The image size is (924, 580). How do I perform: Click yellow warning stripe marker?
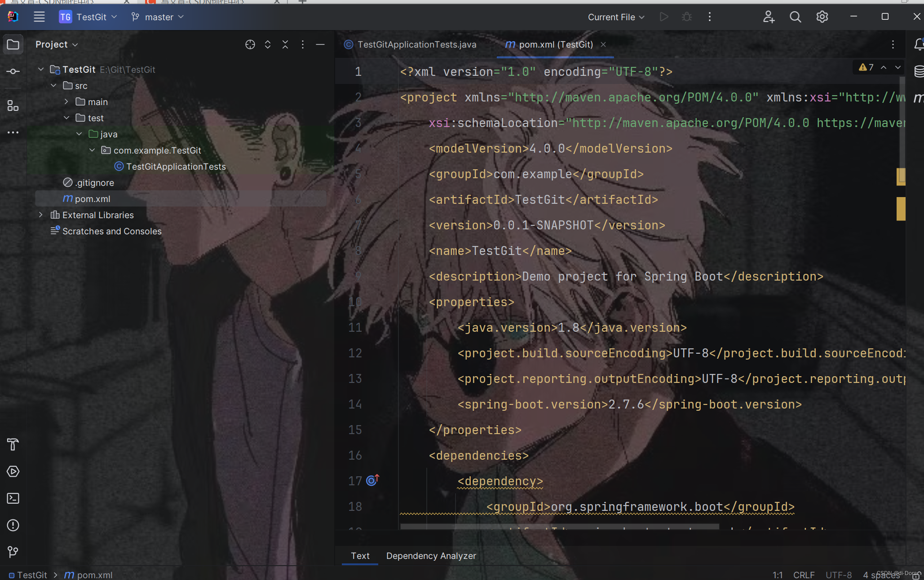click(901, 209)
